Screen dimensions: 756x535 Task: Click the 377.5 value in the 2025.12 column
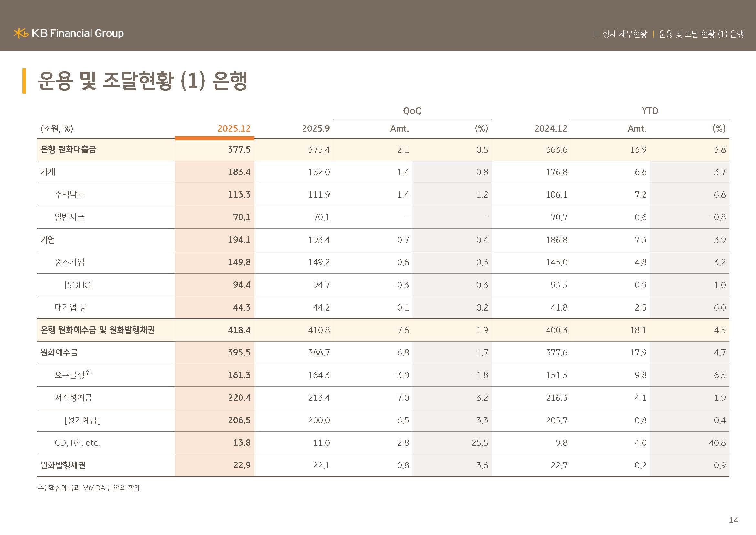click(x=239, y=149)
